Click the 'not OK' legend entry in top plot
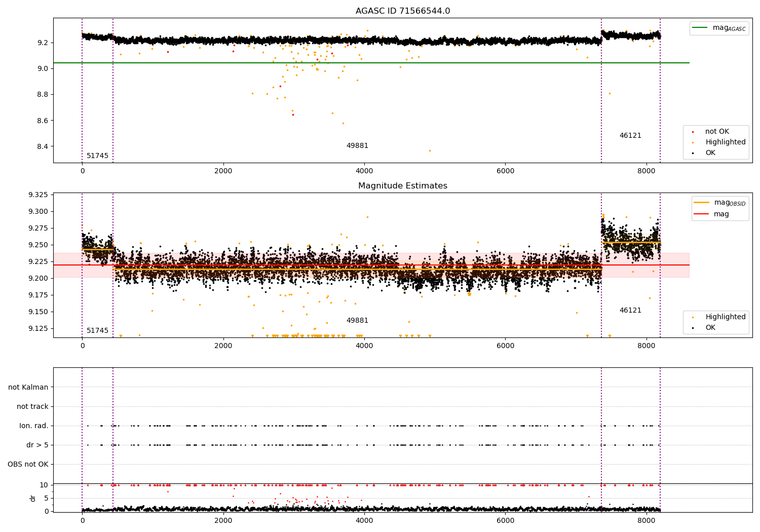This screenshot has height=532, width=760. (717, 132)
